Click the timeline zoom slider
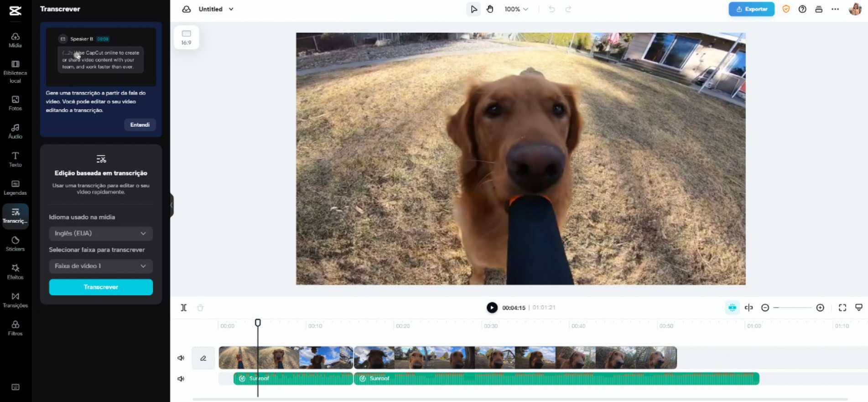 click(x=792, y=308)
